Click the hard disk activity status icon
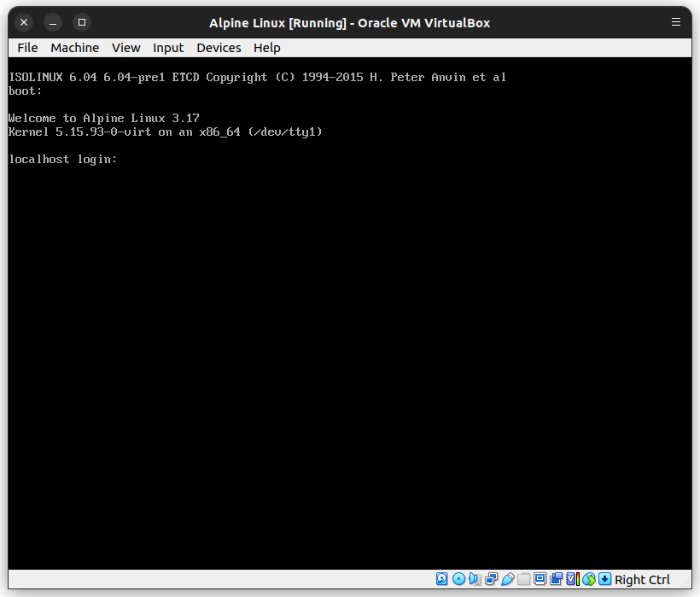This screenshot has height=597, width=700. 442,579
